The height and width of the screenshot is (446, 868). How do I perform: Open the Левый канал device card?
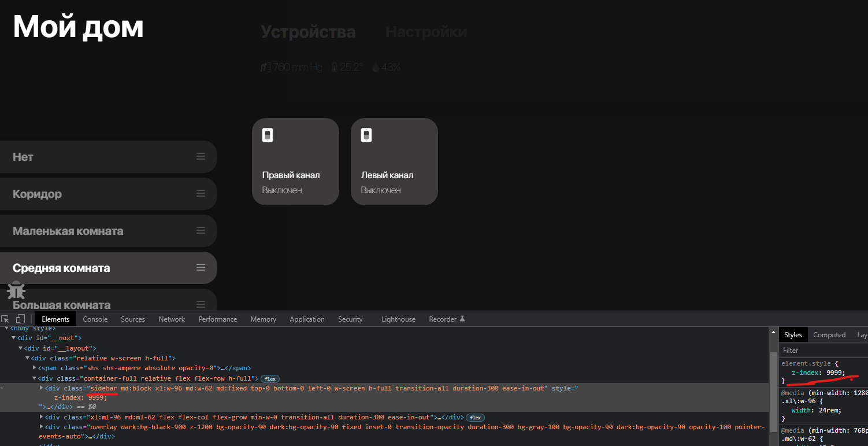[x=394, y=161]
